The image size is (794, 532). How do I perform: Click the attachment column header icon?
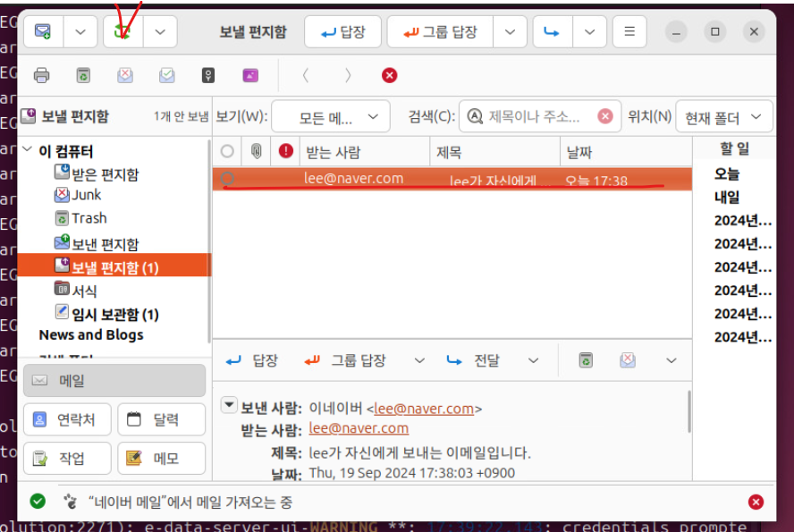coord(257,151)
